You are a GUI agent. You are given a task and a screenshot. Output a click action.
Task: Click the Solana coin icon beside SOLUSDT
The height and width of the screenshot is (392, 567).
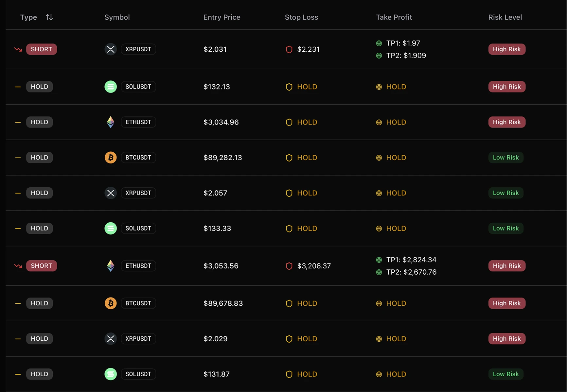click(111, 87)
